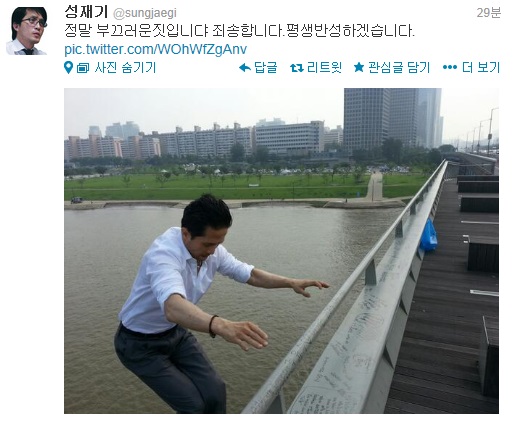
Task: Click the retweet arrows icon
Action: 297,68
